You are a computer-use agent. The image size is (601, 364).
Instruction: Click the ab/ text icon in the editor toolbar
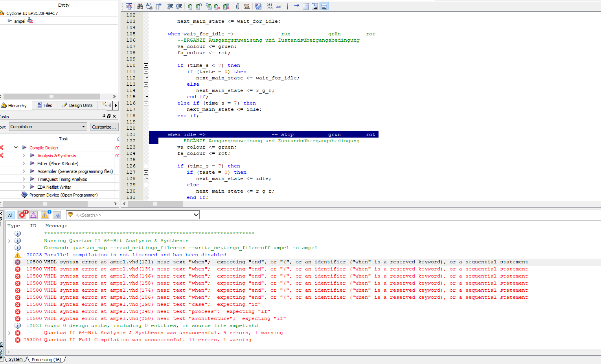pyautogui.click(x=278, y=6)
